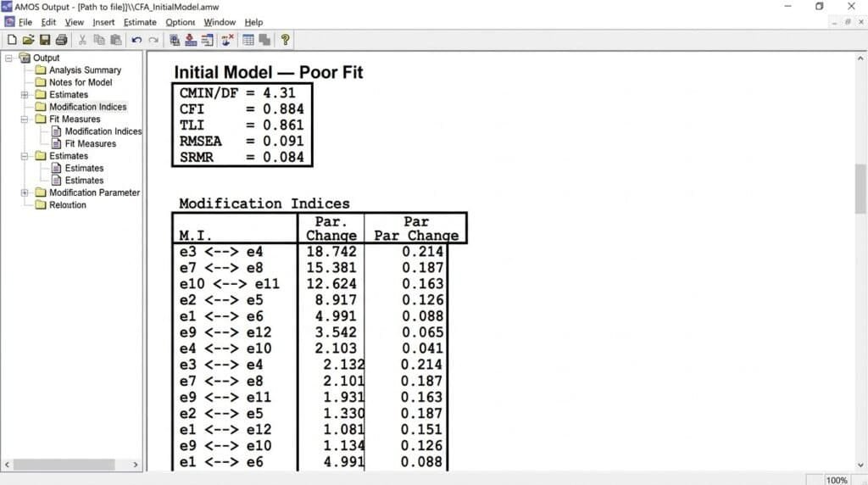
Task: Click the 18.742 value for e3 <--> e4
Action: pyautogui.click(x=331, y=251)
